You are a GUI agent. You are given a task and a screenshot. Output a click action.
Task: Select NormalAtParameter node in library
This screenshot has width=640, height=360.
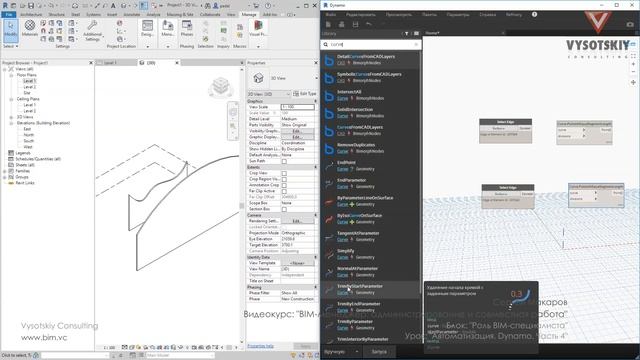point(370,272)
